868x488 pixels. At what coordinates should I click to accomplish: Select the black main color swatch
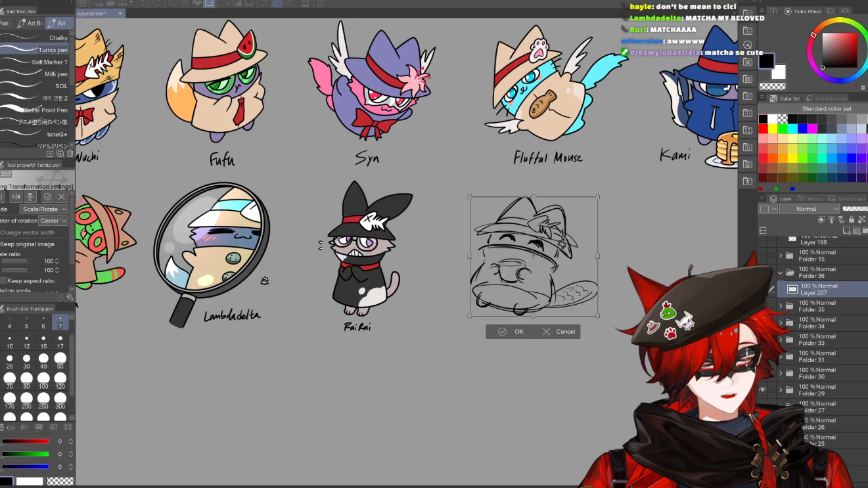coord(766,61)
